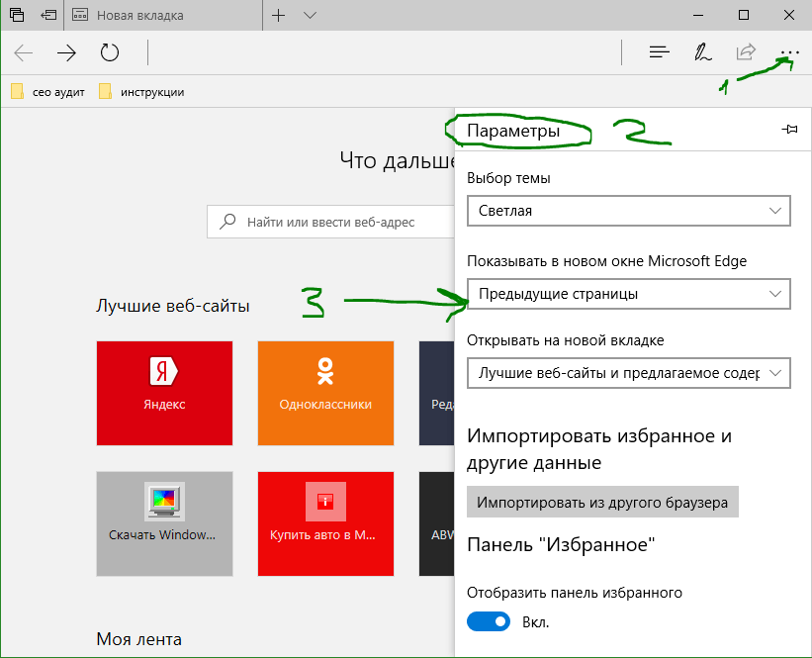The height and width of the screenshot is (658, 812).
Task: Open a new tab with plus button
Action: tap(279, 16)
